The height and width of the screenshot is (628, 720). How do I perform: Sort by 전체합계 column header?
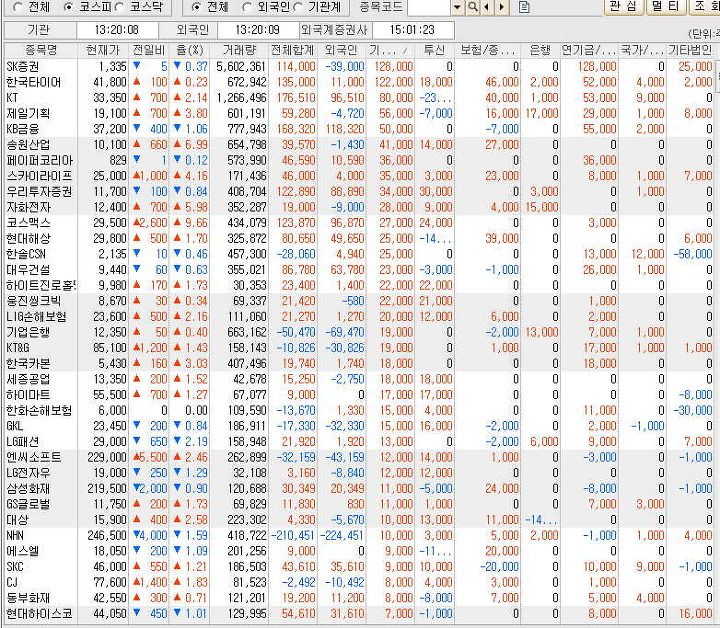point(292,50)
